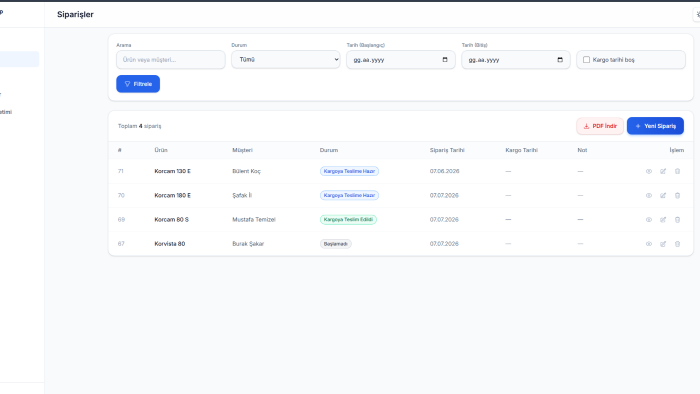
Task: Click Kargoya Teslime Hazır badge for order 71
Action: [349, 171]
